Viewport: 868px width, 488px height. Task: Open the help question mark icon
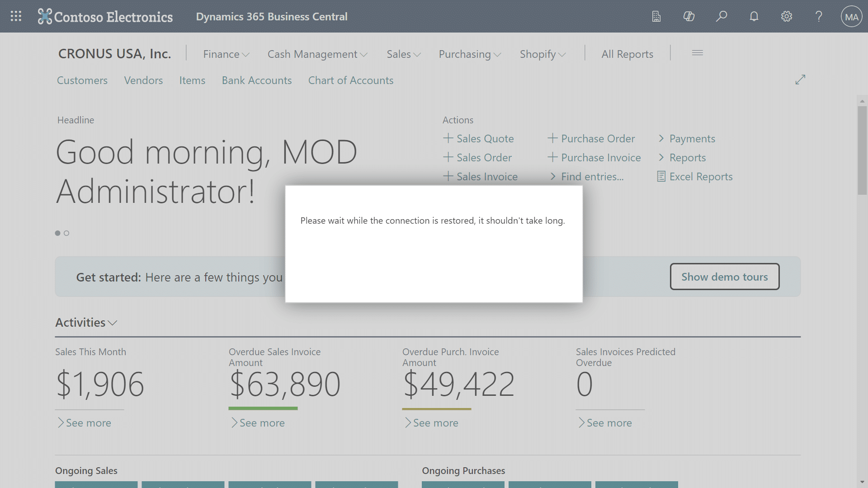point(819,17)
